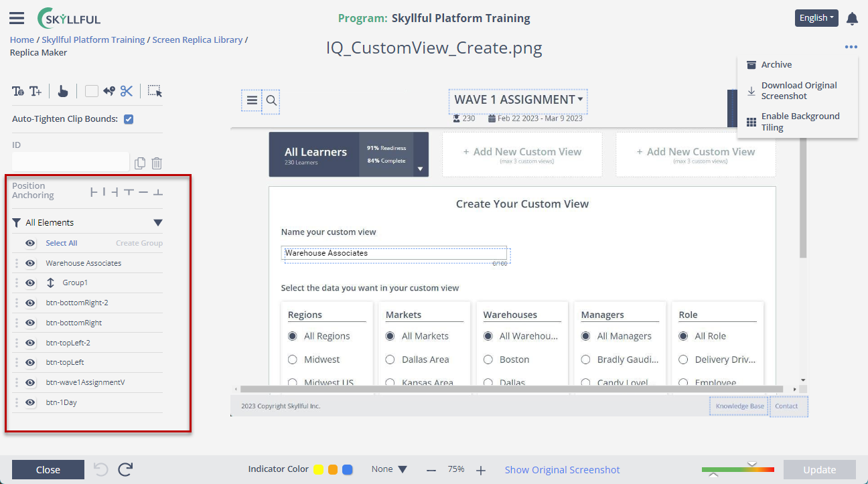Select the text-with-globe tool
The height and width of the screenshot is (484, 868).
pos(18,92)
